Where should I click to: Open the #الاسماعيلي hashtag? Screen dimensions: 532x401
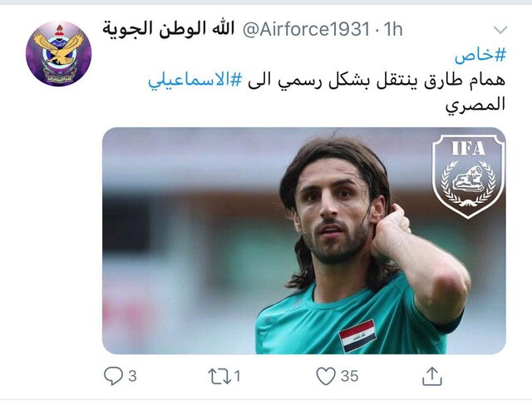point(195,80)
